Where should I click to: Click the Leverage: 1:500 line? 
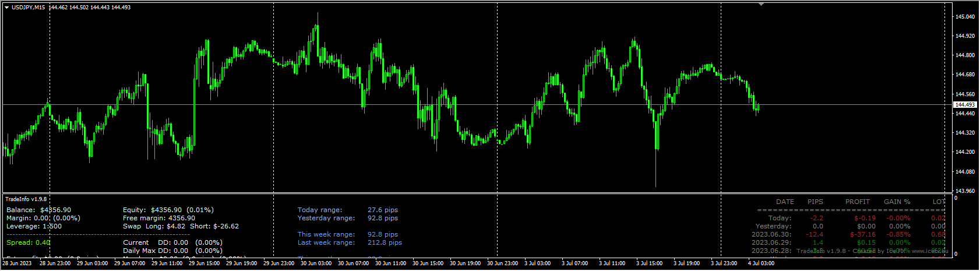(x=34, y=226)
